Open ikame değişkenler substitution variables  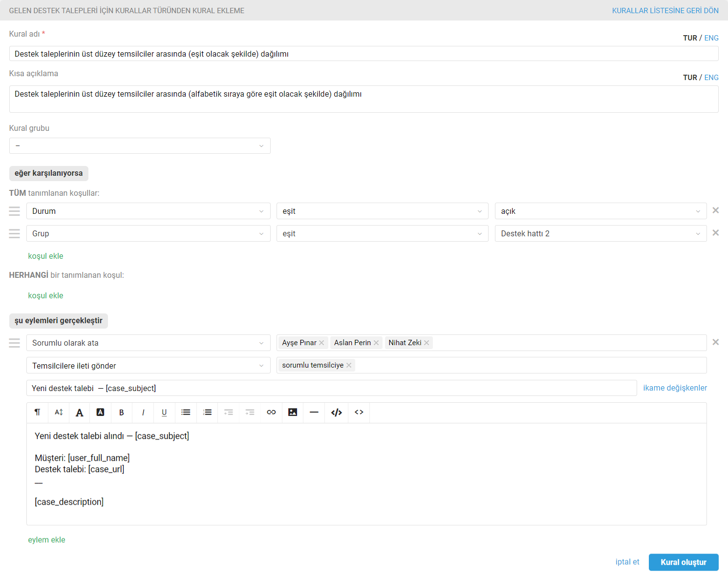(675, 388)
